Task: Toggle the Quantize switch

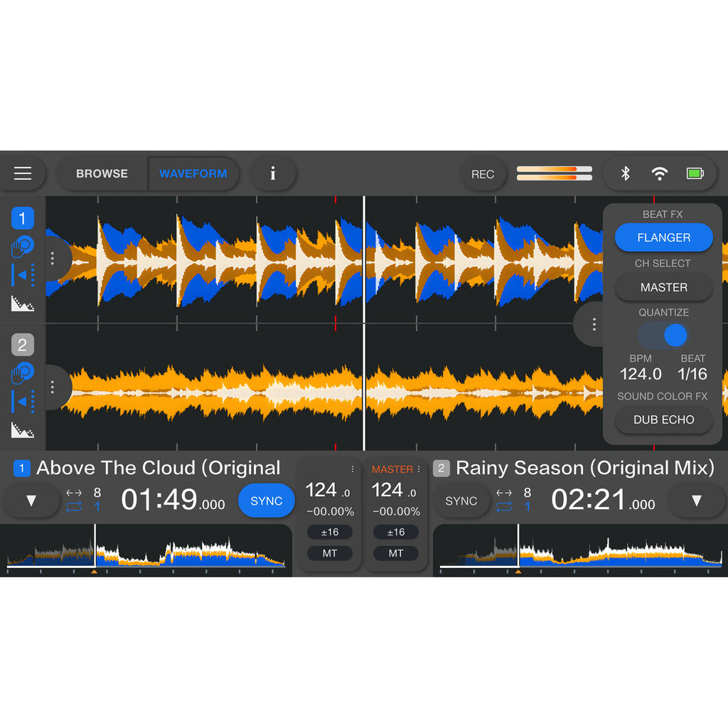Action: pyautogui.click(x=663, y=335)
